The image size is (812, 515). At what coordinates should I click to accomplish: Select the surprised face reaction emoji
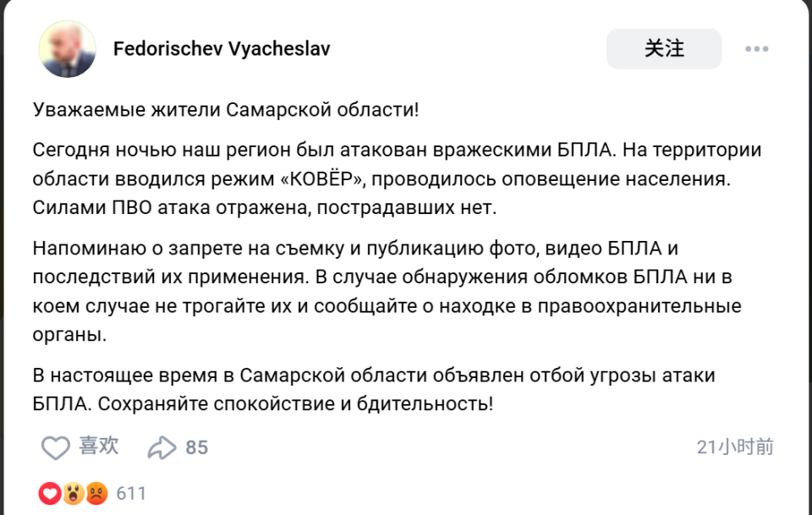(73, 493)
